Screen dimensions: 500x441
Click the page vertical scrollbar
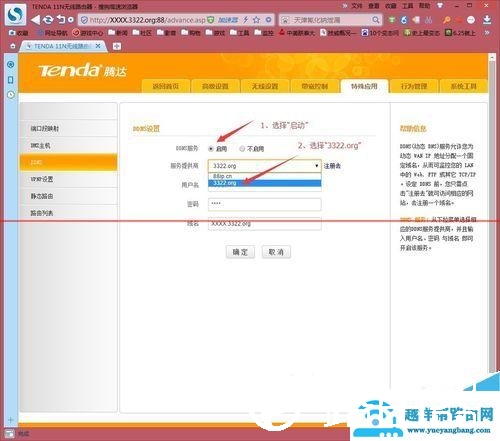click(x=492, y=213)
